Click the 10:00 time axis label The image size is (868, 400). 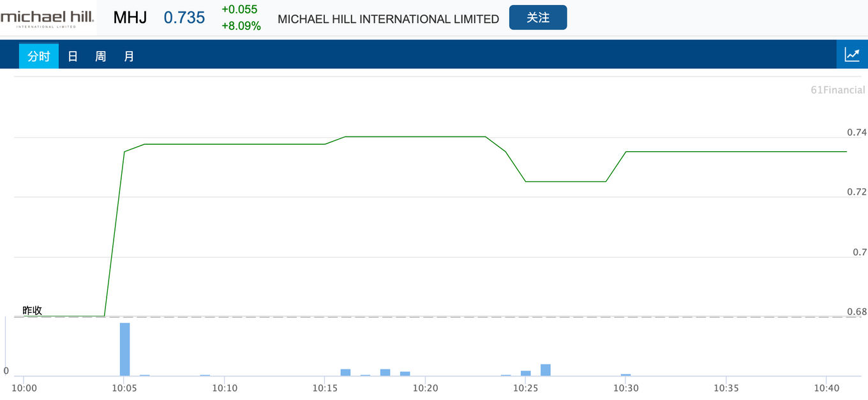(x=24, y=388)
